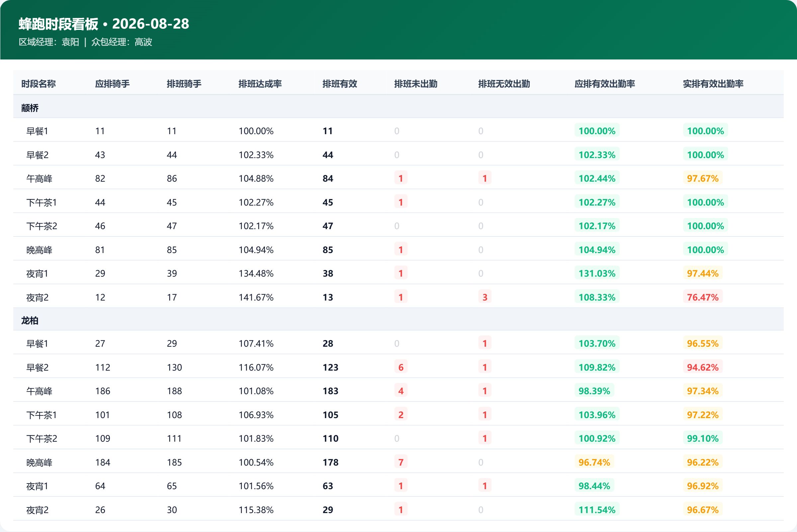Click the 应排骑手 column header
797x532 pixels.
[112, 84]
